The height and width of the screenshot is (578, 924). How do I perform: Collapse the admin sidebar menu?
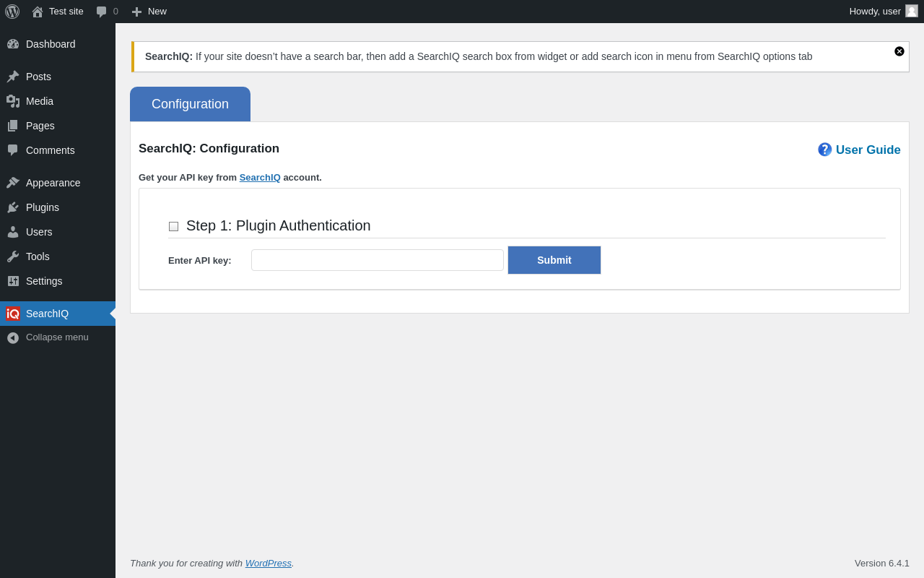[x=58, y=337]
